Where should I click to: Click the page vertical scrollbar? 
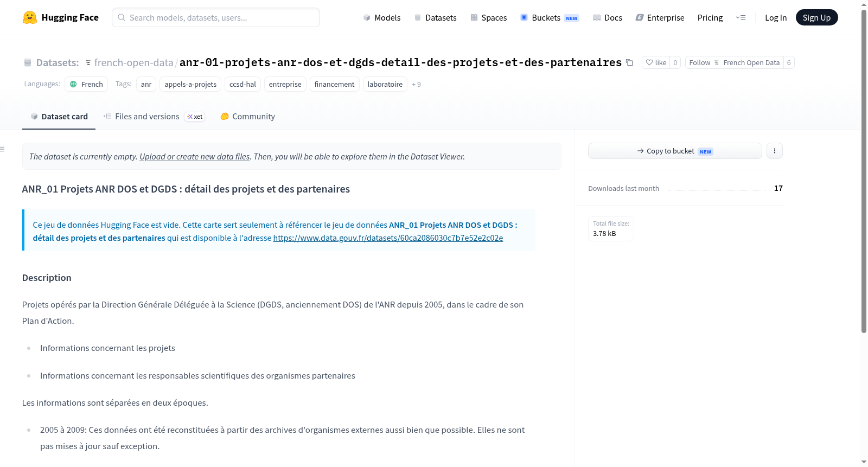[864, 171]
